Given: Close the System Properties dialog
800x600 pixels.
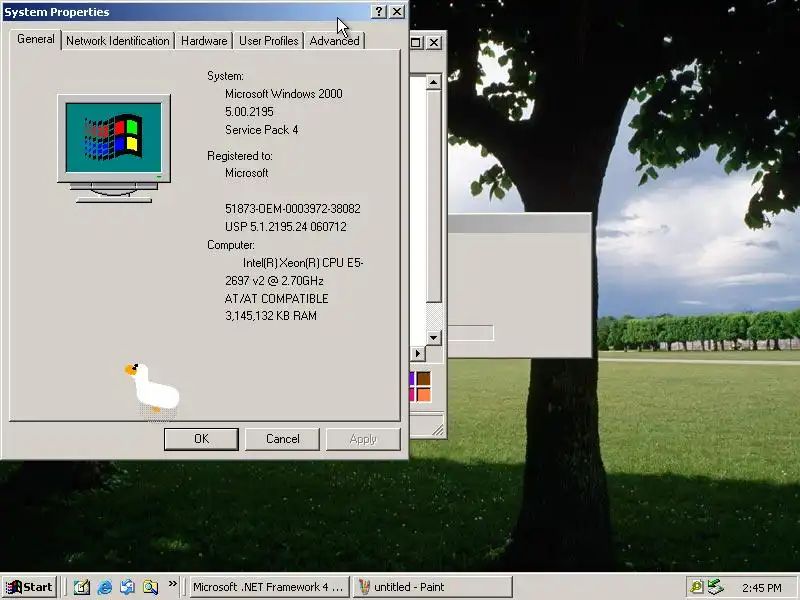Looking at the screenshot, I should click(397, 12).
